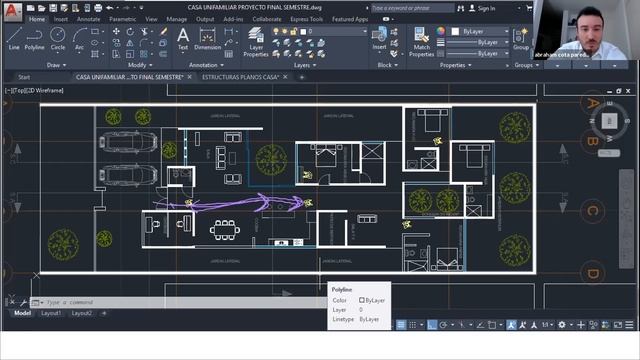This screenshot has width=640, height=360.
Task: Click the Workspace switching gear icon
Action: (x=562, y=324)
